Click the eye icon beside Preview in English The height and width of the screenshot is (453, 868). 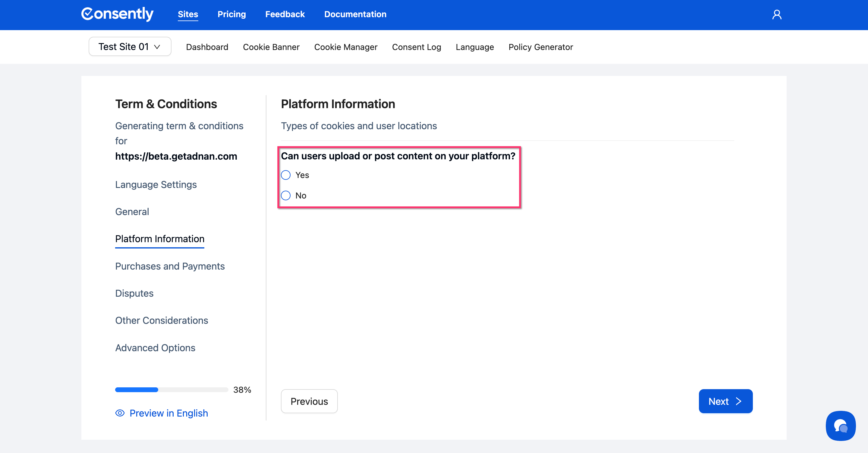[120, 413]
